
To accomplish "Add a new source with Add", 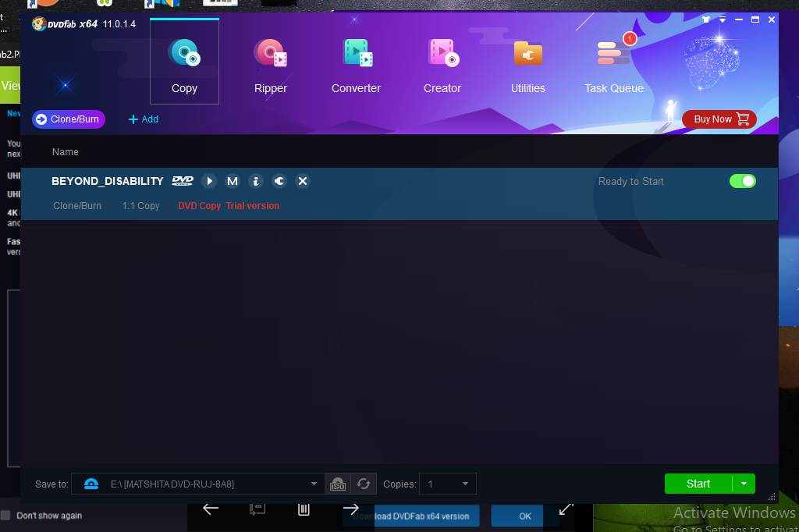I will pyautogui.click(x=144, y=119).
